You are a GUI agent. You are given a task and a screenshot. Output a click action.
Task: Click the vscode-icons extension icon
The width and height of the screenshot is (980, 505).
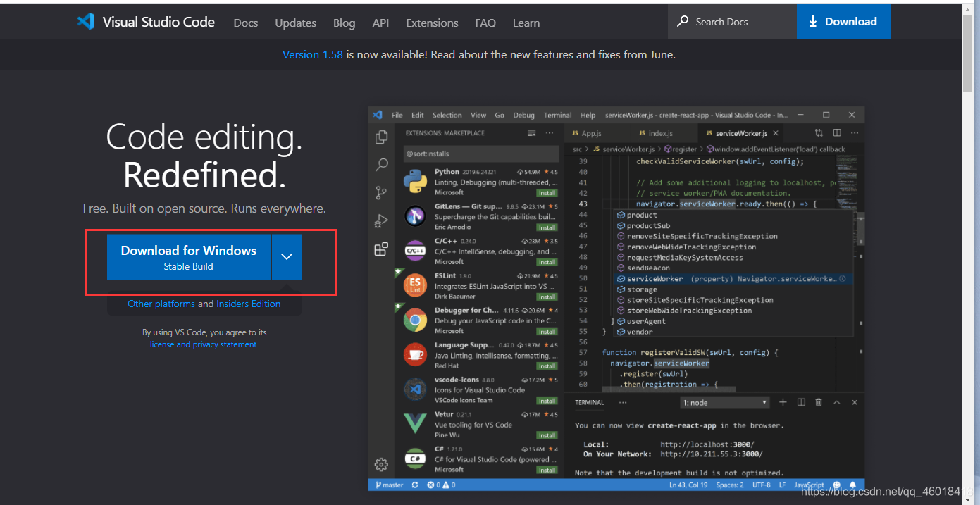(415, 389)
